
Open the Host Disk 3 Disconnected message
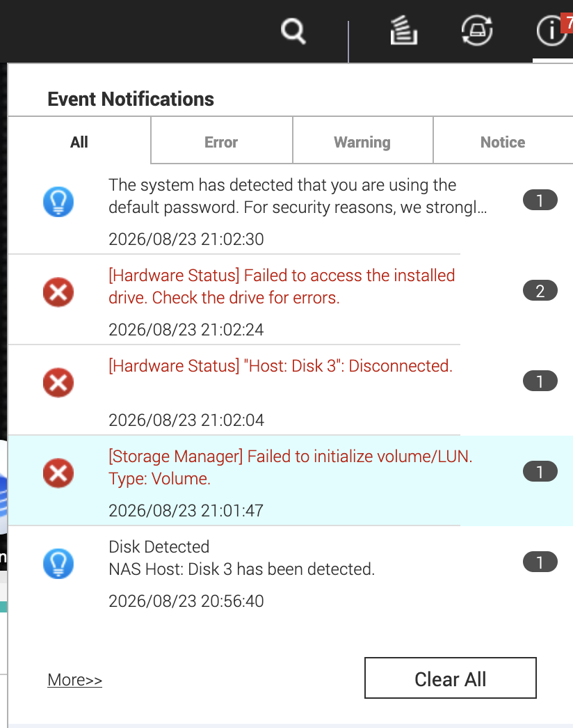click(x=280, y=366)
